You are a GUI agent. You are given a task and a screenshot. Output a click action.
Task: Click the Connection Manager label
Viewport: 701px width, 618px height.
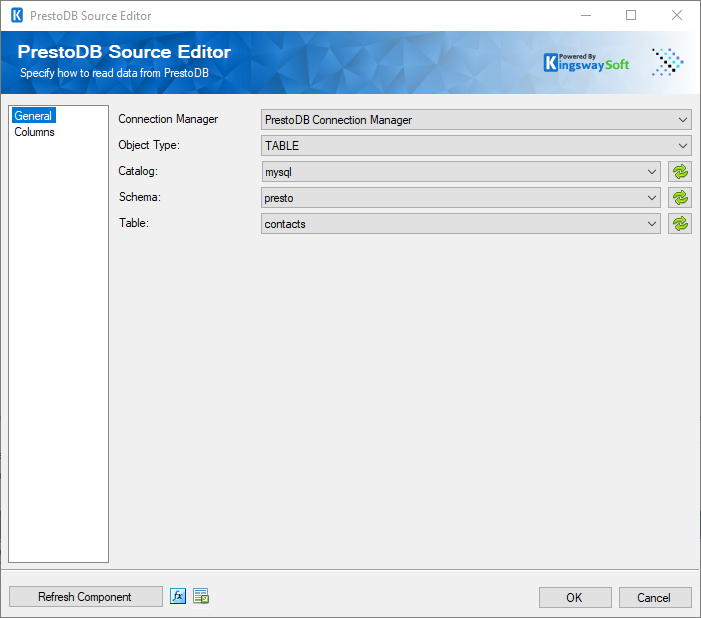pyautogui.click(x=168, y=119)
